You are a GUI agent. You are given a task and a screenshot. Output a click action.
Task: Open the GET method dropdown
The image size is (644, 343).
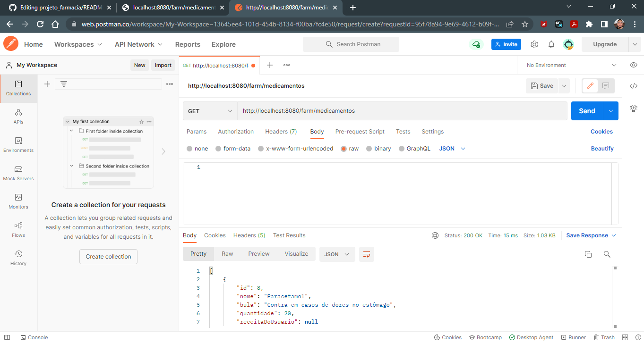point(210,110)
